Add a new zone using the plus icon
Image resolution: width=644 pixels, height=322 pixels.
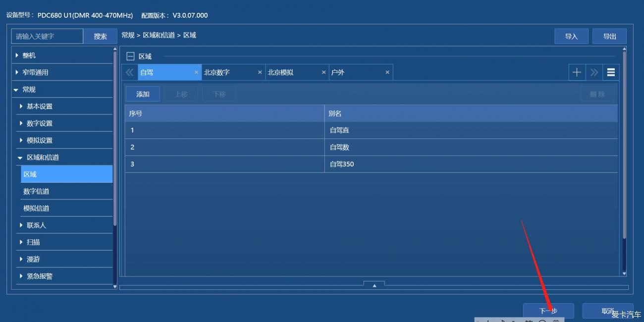[x=577, y=72]
